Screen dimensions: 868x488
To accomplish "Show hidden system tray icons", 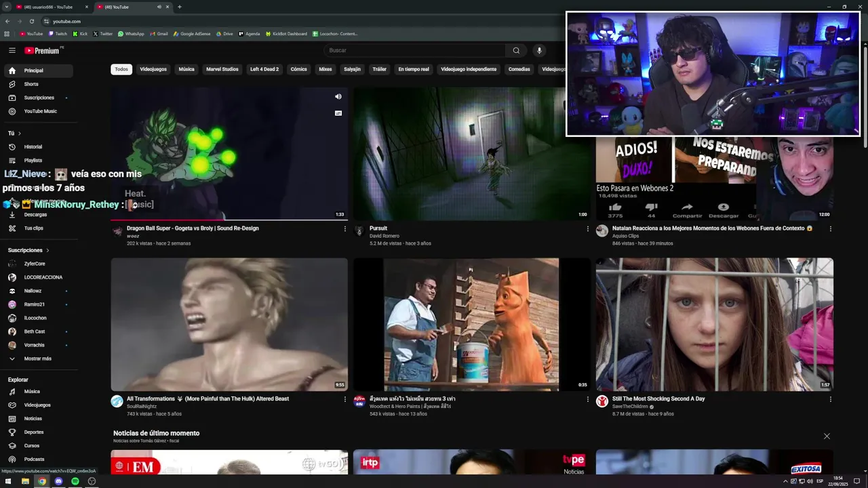I will 785,481.
